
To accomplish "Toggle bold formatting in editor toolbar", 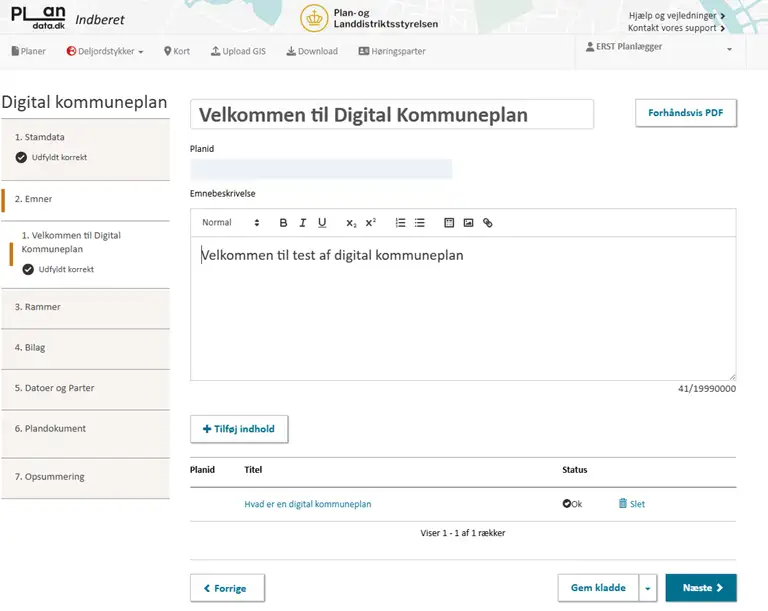I will [283, 223].
